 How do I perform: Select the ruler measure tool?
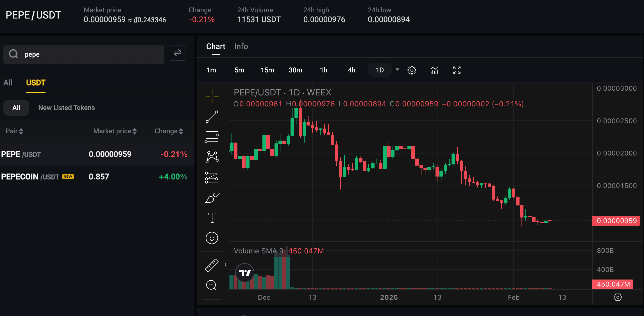[x=212, y=265]
